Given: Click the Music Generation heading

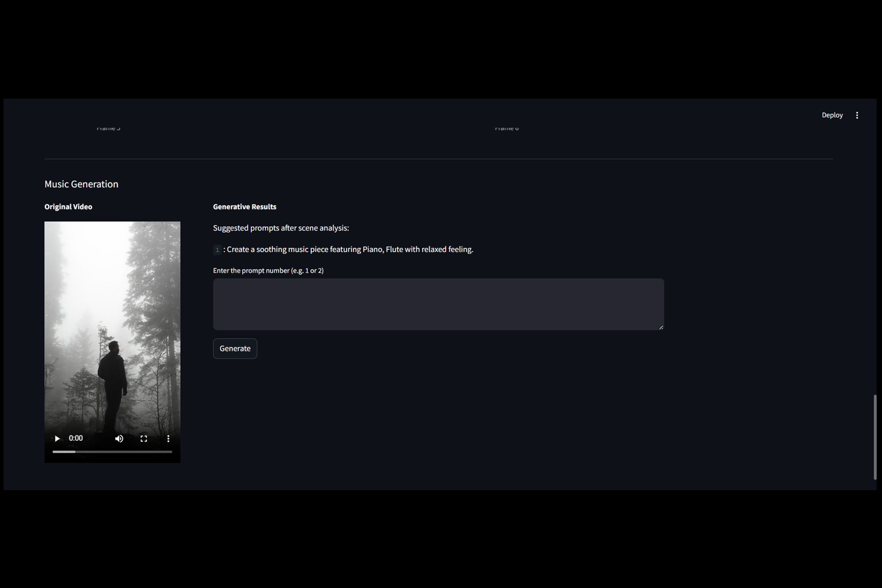Looking at the screenshot, I should click(x=81, y=184).
